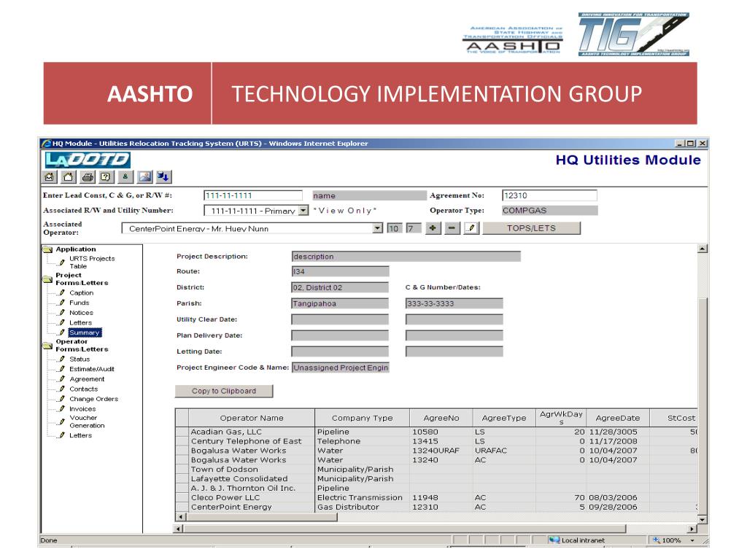Click the green person toolbar icon
747x560 pixels.
[x=125, y=177]
